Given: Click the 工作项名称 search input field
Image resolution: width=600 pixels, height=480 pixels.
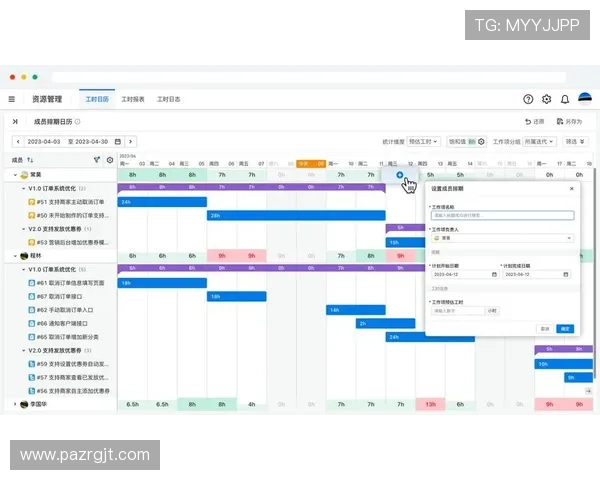Looking at the screenshot, I should 502,216.
